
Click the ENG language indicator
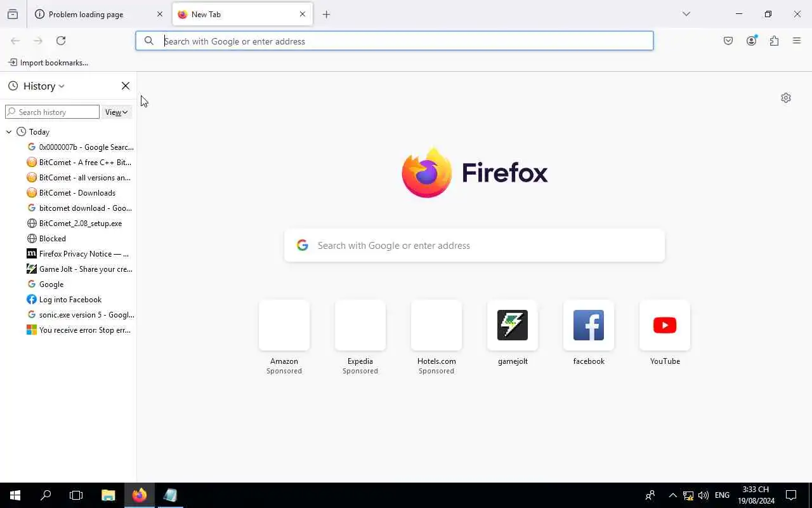tap(722, 495)
